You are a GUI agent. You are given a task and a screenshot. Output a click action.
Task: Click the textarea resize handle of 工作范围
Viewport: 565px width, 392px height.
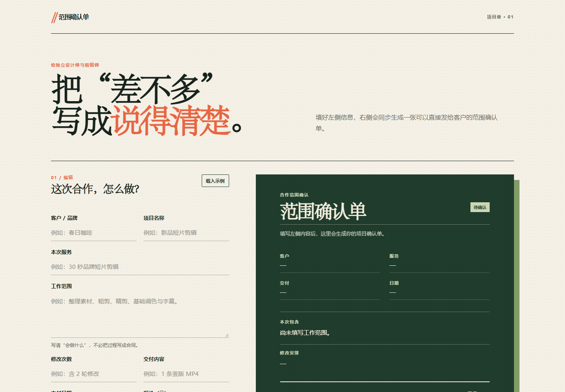coord(227,335)
